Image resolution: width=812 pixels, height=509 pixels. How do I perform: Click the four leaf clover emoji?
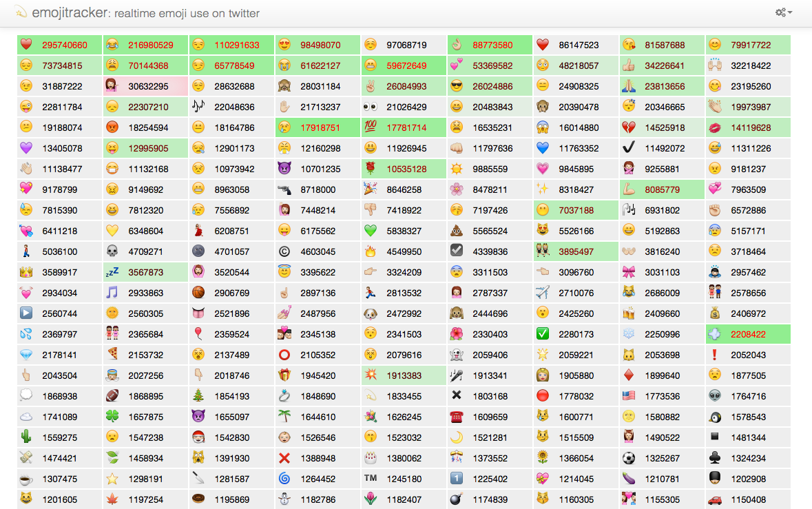coord(112,417)
